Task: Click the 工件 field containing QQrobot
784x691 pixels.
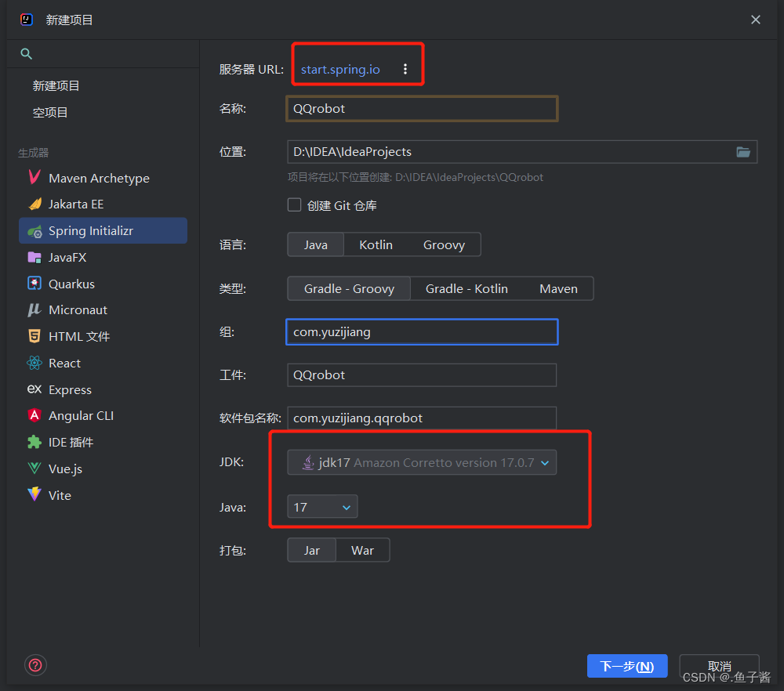Action: (422, 375)
